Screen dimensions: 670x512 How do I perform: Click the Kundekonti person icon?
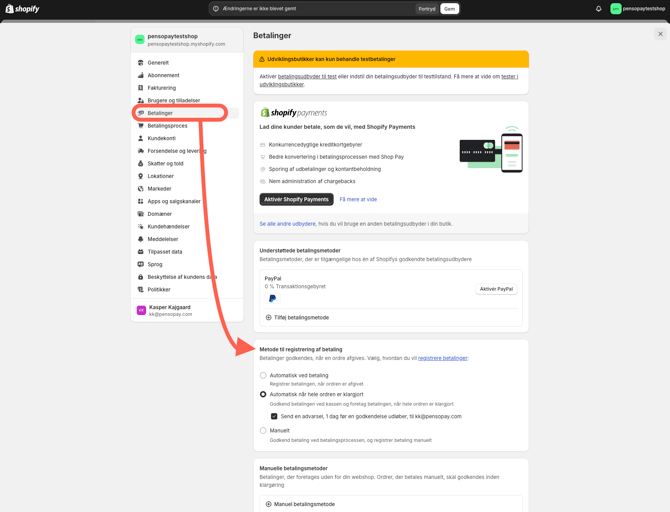(141, 138)
